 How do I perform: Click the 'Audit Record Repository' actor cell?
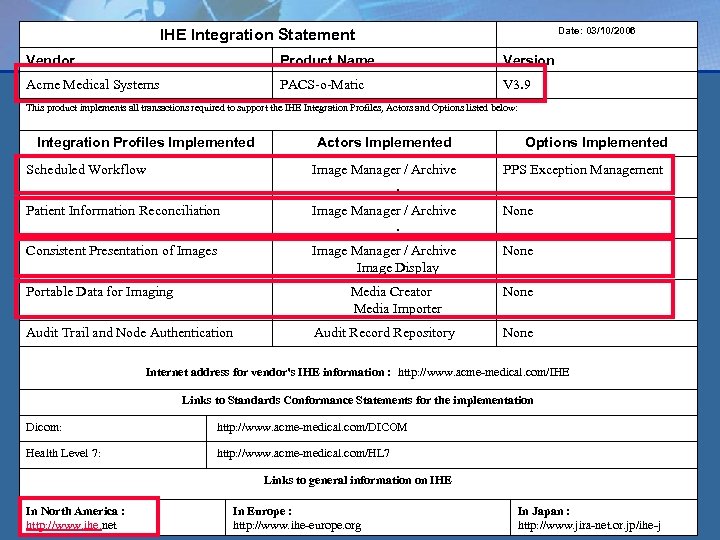coord(384,333)
